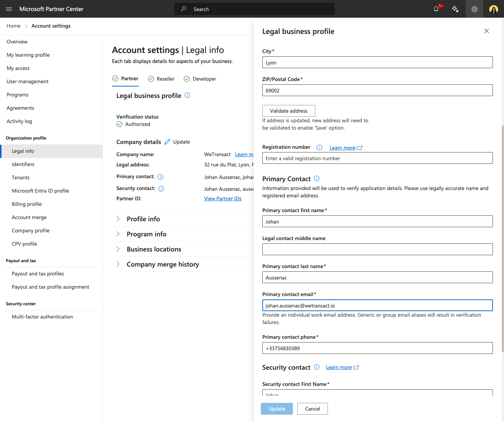The image size is (504, 422).
Task: Click the Registration number info icon
Action: point(319,147)
